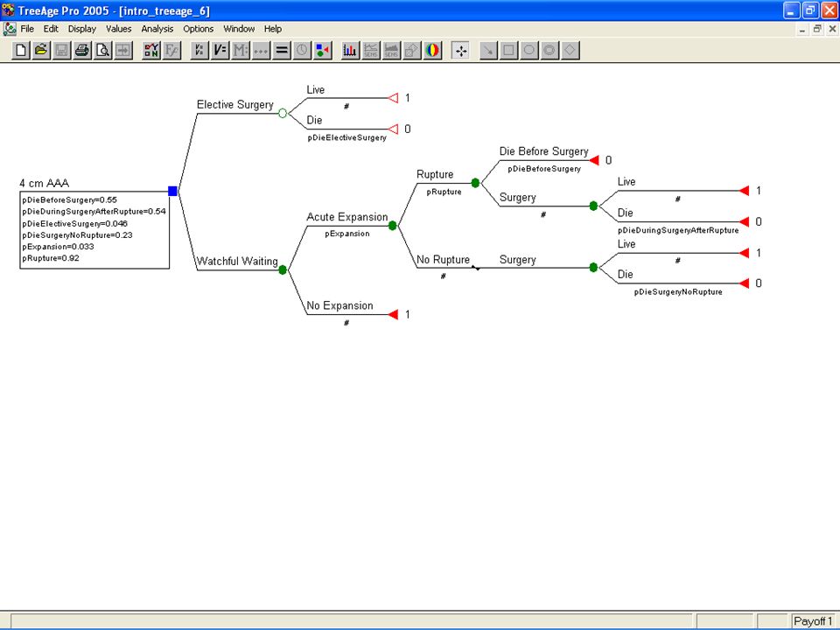Open the Display menu
The height and width of the screenshot is (630, 840).
pos(82,29)
